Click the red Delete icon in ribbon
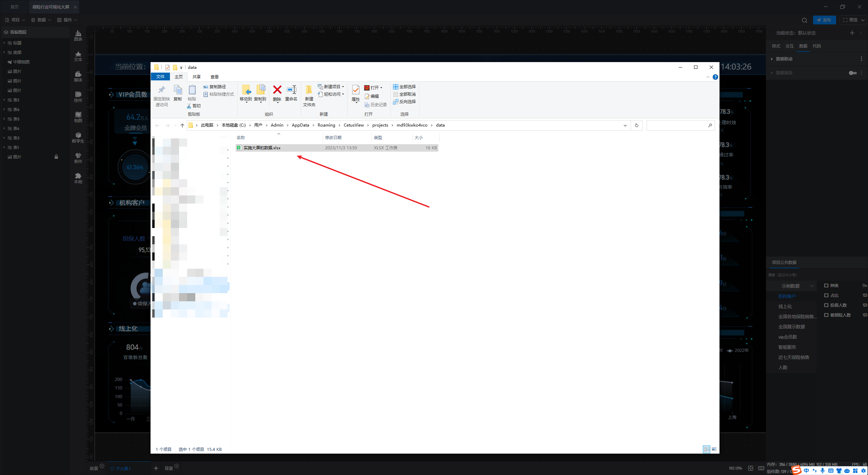Image resolution: width=868 pixels, height=475 pixels. click(x=277, y=90)
